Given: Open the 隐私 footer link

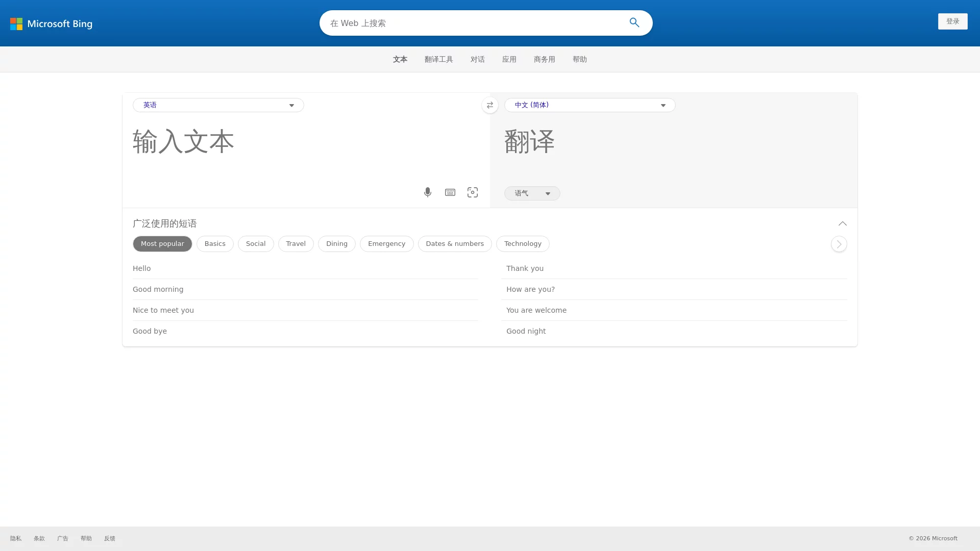Looking at the screenshot, I should pos(16,538).
